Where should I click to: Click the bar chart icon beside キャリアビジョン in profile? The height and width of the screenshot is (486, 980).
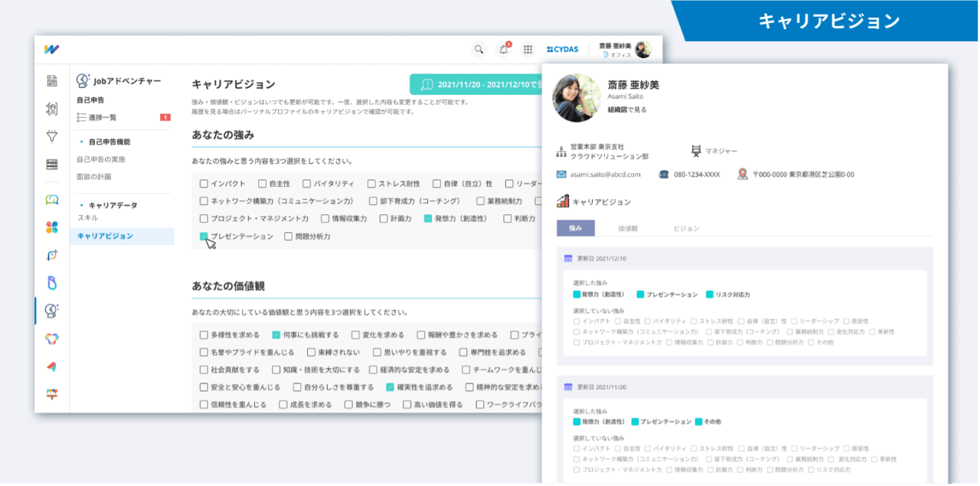coord(563,201)
